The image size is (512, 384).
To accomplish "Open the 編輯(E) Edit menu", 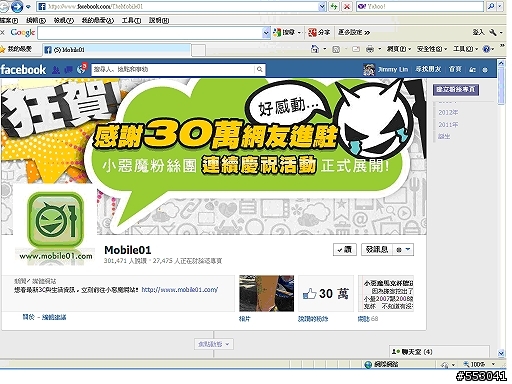I will (x=36, y=20).
